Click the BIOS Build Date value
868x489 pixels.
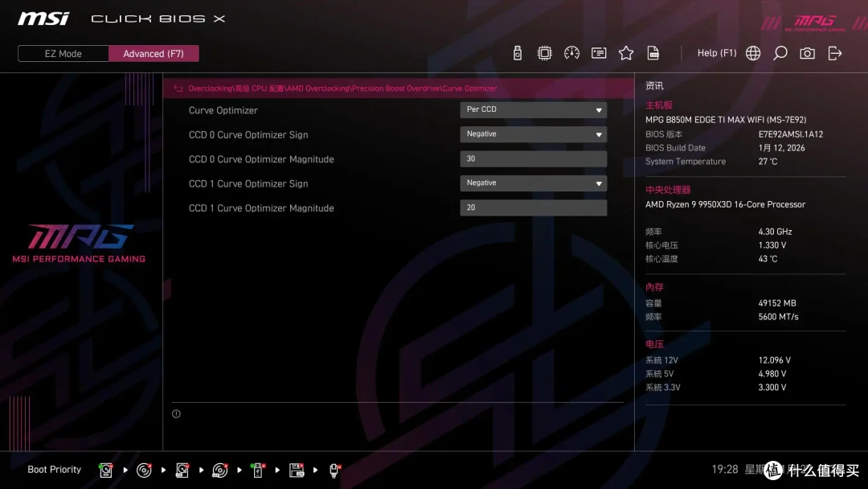coord(781,148)
